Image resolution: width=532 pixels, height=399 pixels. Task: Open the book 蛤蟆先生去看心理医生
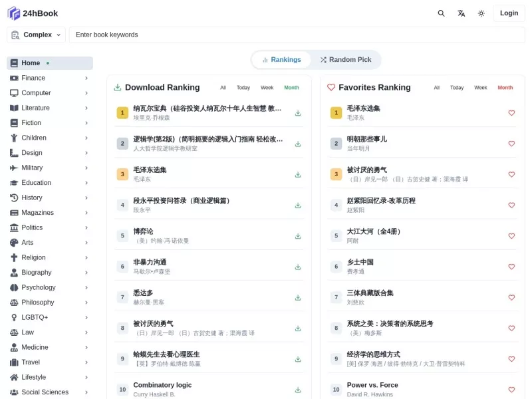tap(166, 354)
